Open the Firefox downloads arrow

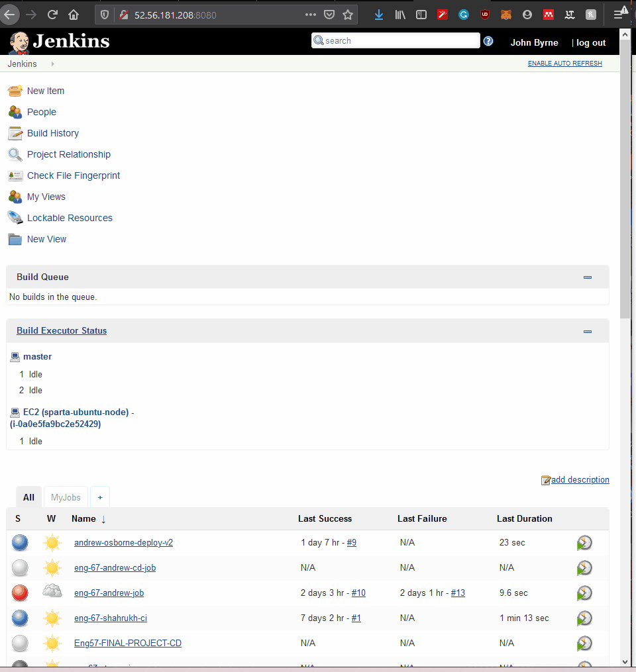(x=379, y=15)
